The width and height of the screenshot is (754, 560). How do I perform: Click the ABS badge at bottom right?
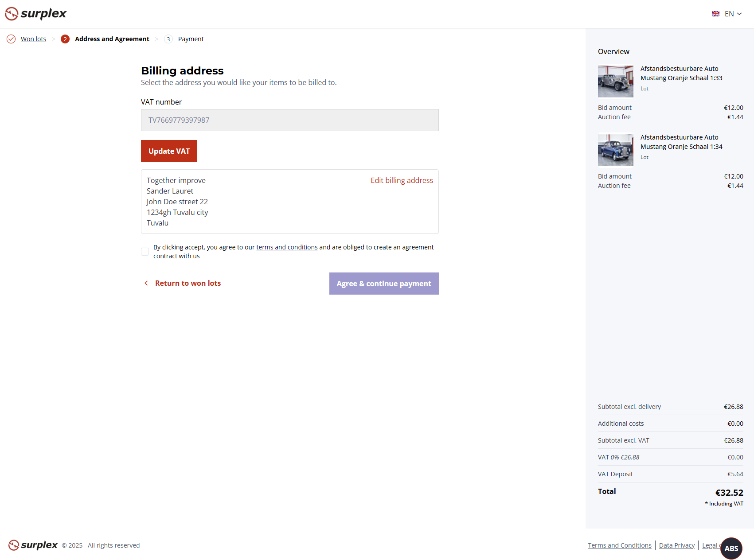coord(731,548)
